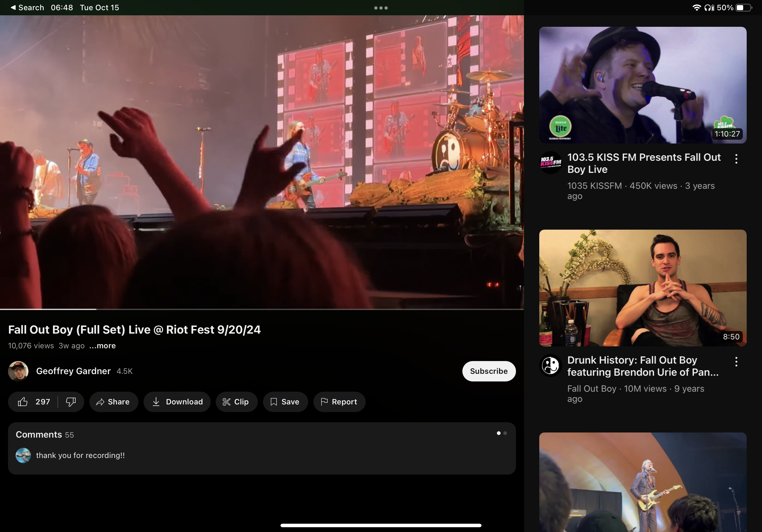Viewport: 762px width, 532px height.
Task: Play 103.5 KISS FM Presents Fall Out Boy thumbnail
Action: 643,85
